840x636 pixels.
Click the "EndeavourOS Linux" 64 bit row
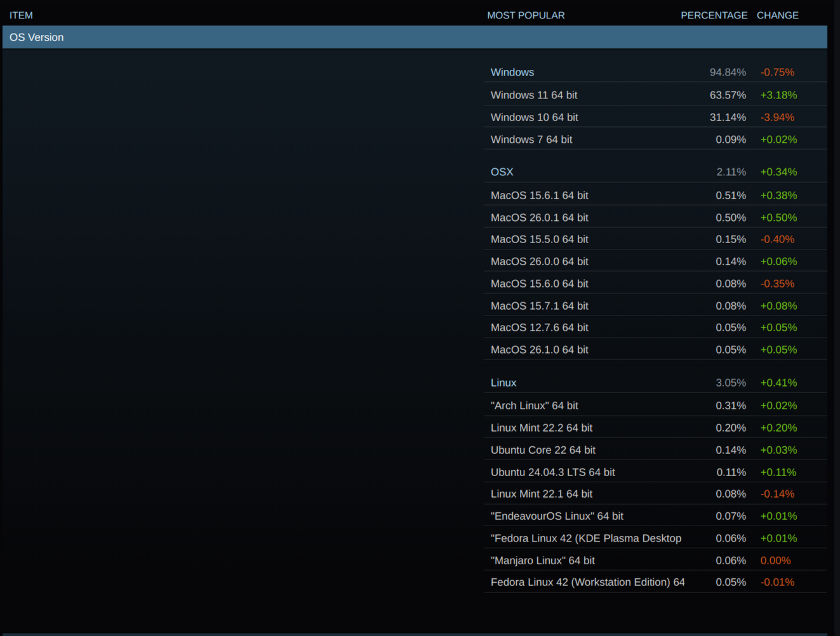coord(655,516)
